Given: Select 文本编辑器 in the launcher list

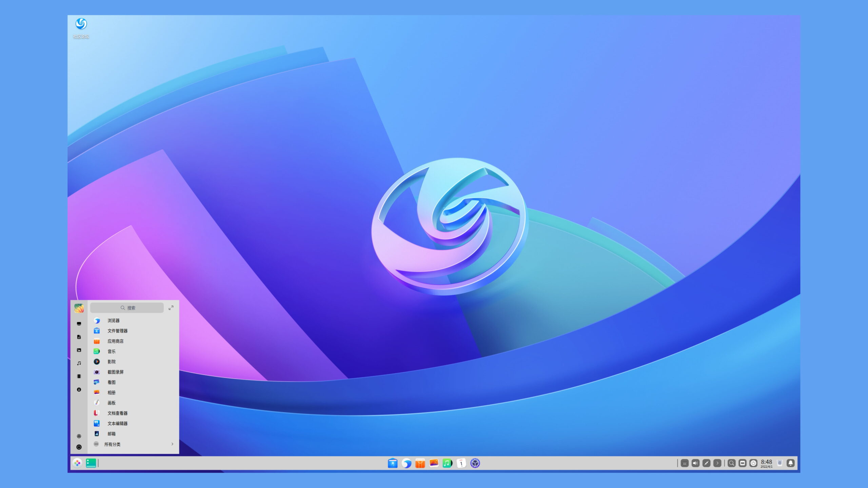Looking at the screenshot, I should [117, 423].
